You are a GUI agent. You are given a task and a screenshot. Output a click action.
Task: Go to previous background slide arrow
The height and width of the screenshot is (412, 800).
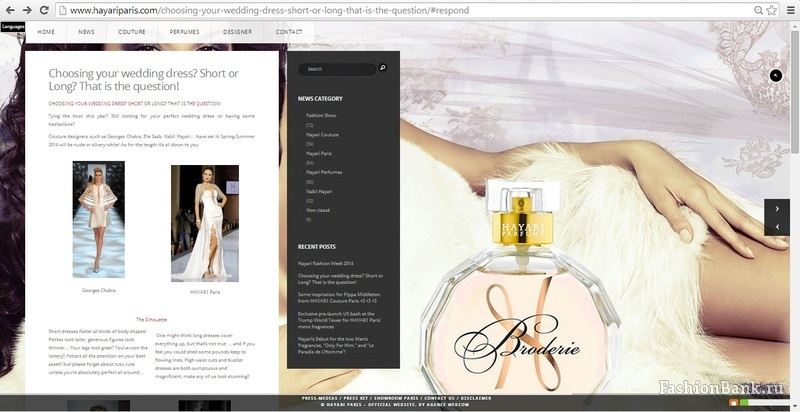click(777, 226)
